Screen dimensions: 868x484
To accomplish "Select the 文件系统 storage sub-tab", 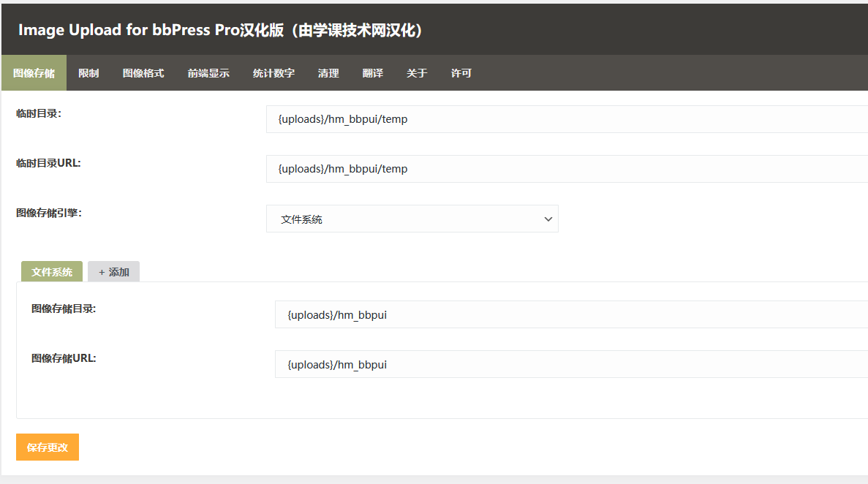I will point(52,272).
